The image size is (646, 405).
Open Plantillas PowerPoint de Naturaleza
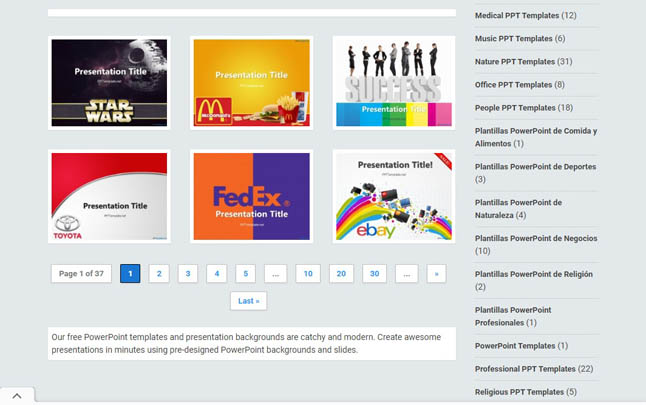[x=518, y=209]
